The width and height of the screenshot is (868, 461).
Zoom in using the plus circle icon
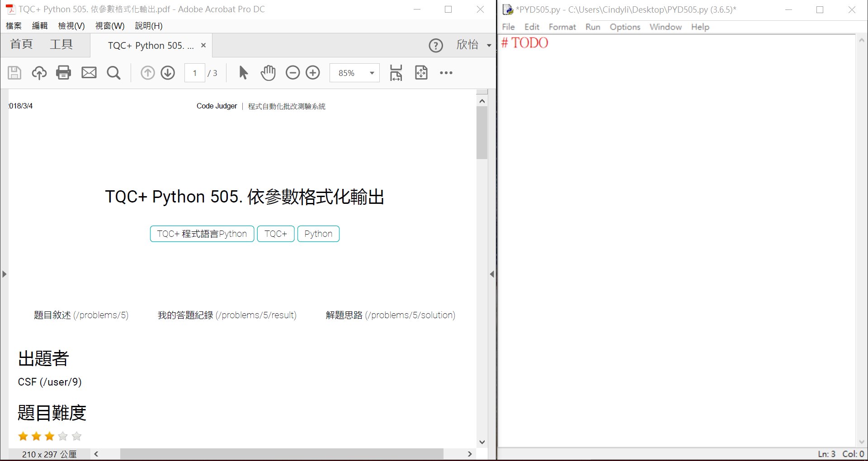click(x=313, y=73)
